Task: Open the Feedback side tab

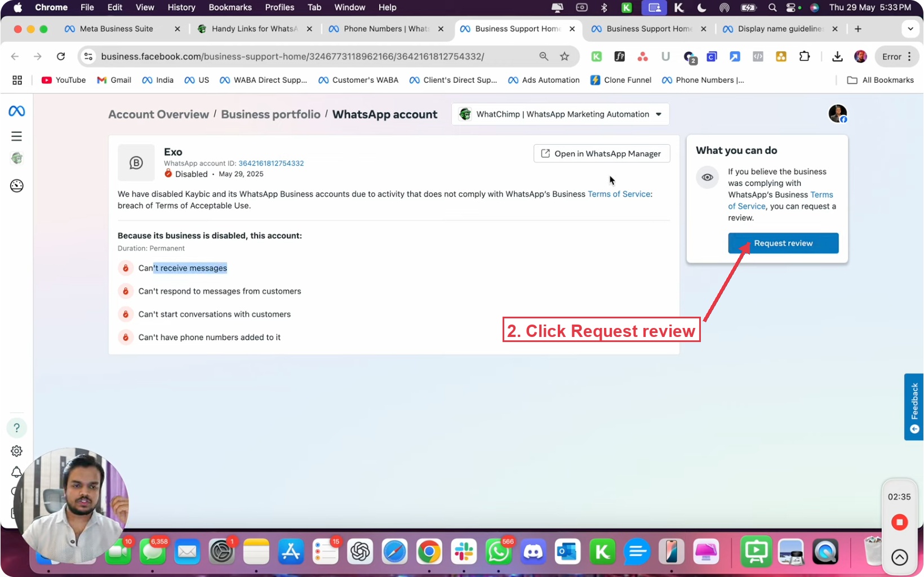Action: [x=914, y=407]
